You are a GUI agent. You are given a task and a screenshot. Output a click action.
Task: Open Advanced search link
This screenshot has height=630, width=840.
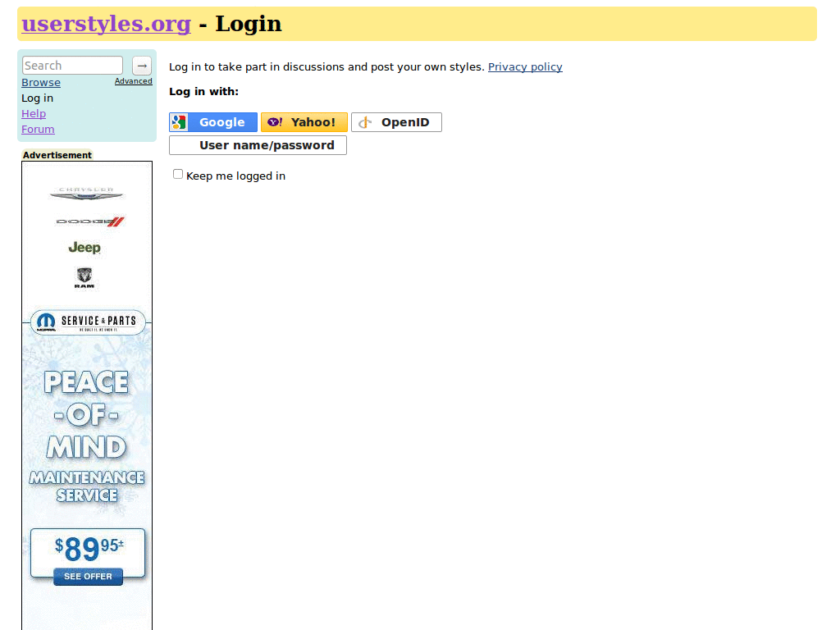coord(134,81)
